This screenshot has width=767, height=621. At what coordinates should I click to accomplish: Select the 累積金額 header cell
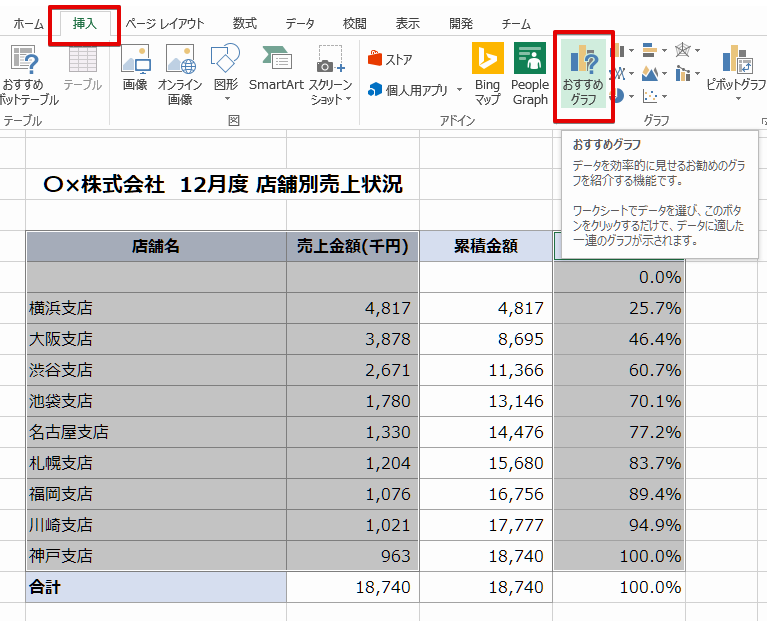pyautogui.click(x=486, y=246)
